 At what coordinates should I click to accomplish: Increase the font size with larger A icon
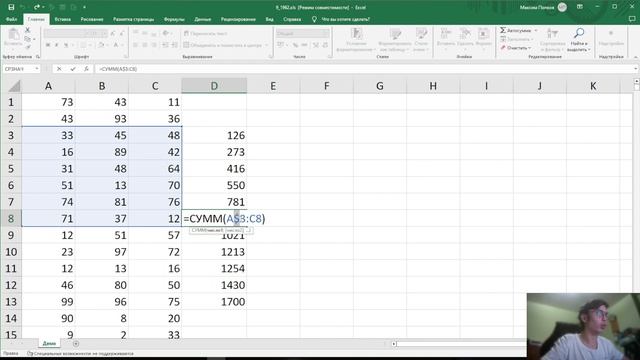click(113, 33)
